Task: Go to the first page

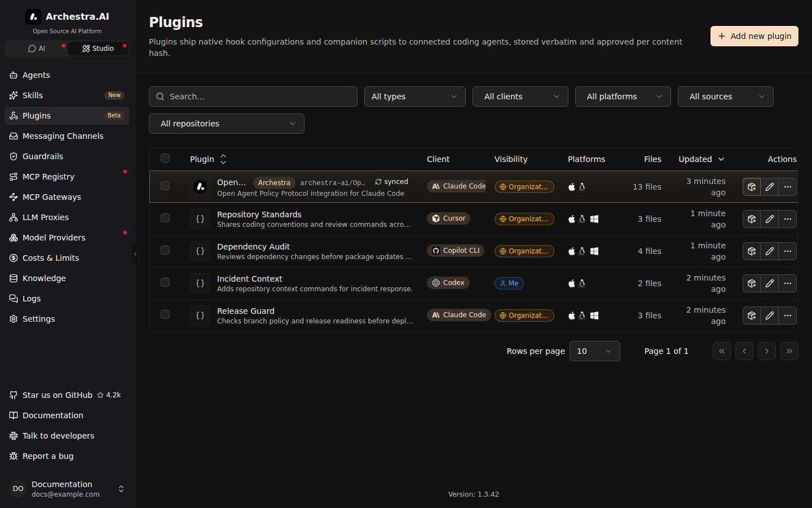Action: [x=722, y=351]
